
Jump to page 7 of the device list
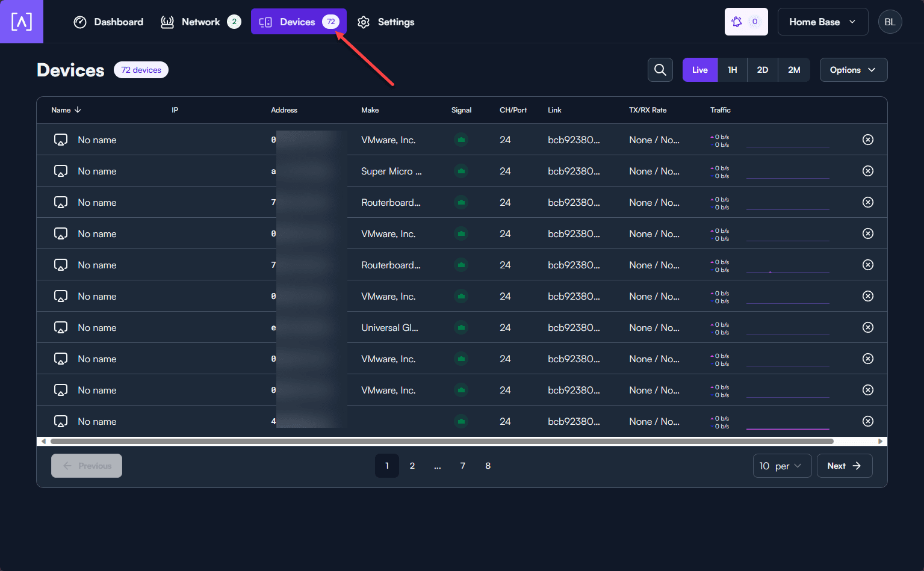pyautogui.click(x=463, y=466)
